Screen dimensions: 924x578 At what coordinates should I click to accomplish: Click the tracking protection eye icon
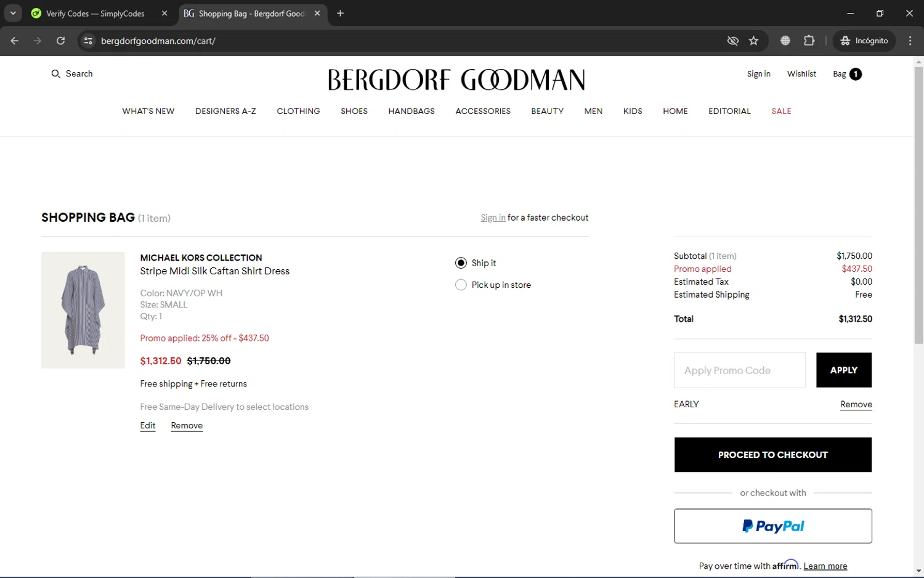(732, 41)
